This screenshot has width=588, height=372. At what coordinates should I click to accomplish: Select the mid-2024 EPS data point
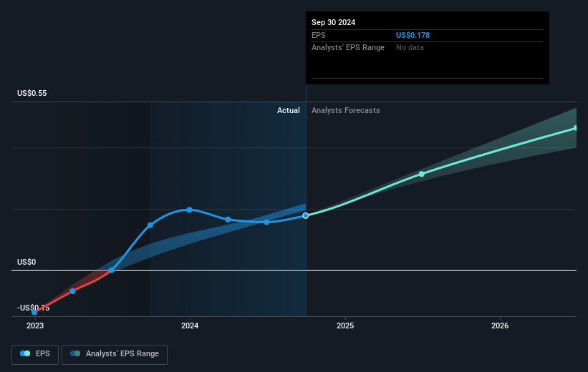tap(266, 222)
